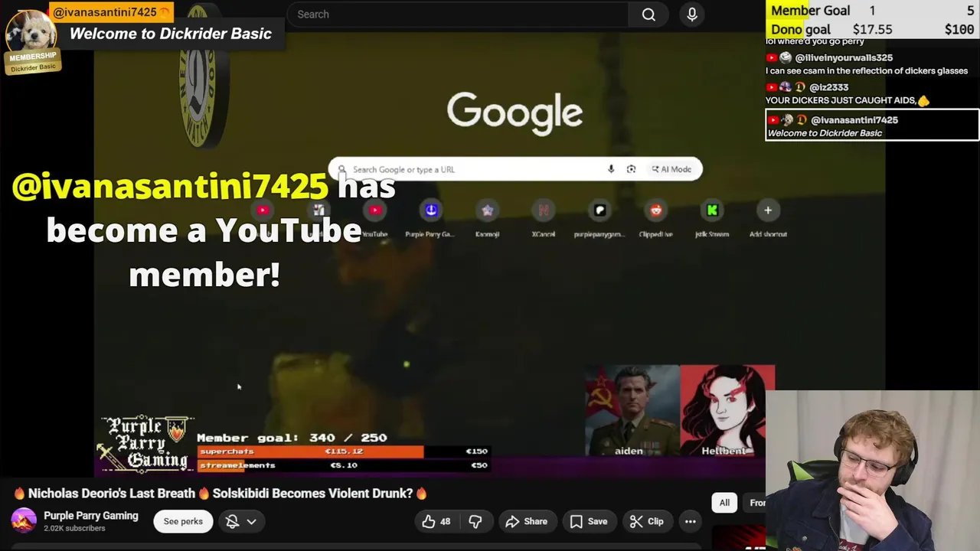The image size is (980, 551).
Task: Click the aiden portrait thumbnail
Action: [632, 411]
